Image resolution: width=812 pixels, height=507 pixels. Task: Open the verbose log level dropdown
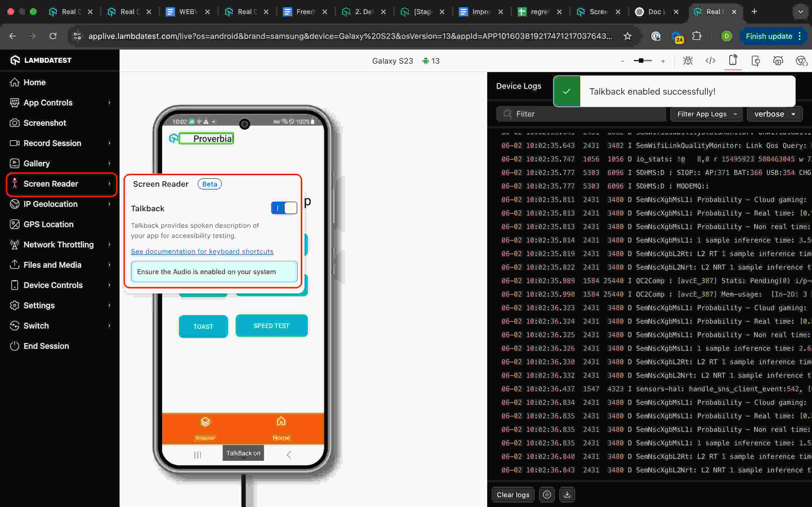(x=775, y=114)
